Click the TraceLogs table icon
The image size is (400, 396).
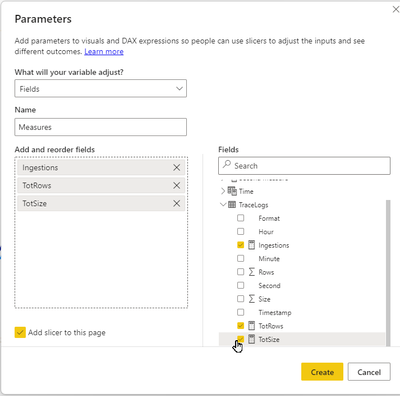click(232, 205)
